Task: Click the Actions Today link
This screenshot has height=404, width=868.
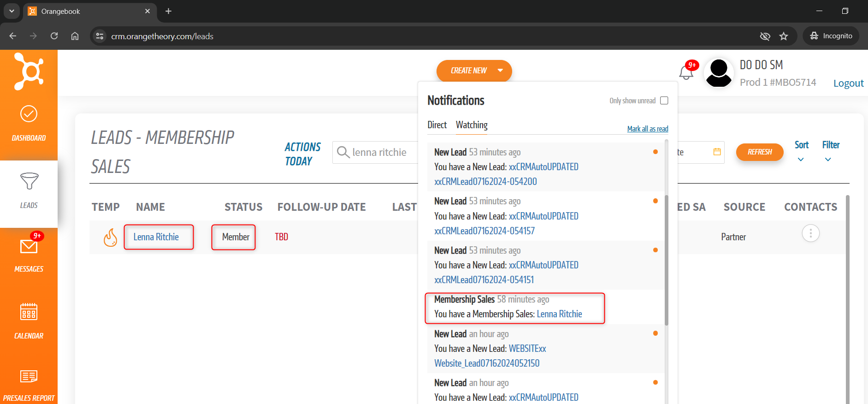Action: pyautogui.click(x=302, y=154)
